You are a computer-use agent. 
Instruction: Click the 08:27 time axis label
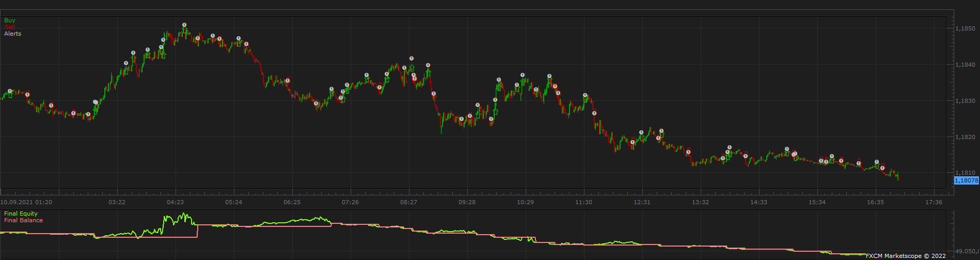point(408,202)
